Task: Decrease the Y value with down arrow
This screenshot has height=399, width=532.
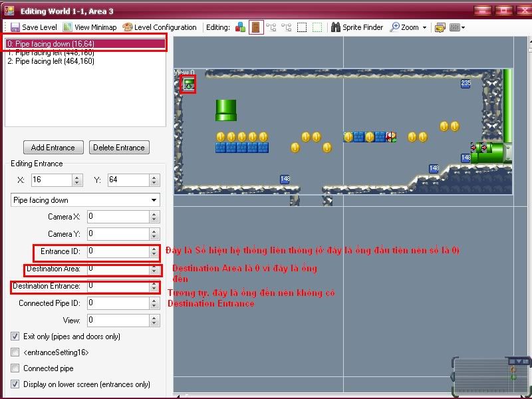Action: tap(154, 183)
